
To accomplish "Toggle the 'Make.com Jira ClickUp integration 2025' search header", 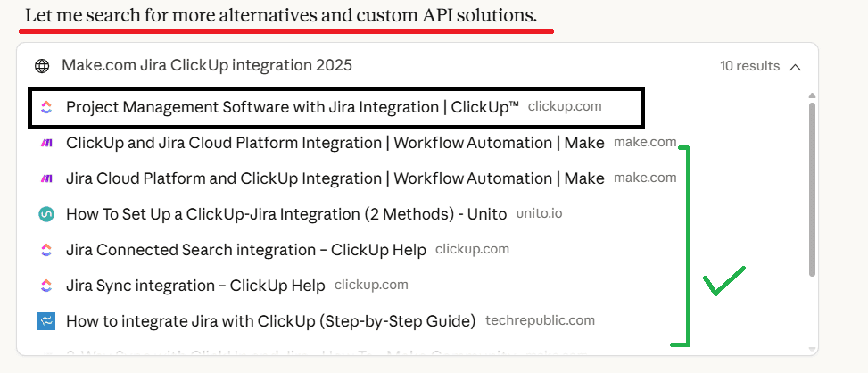I will click(x=207, y=65).
